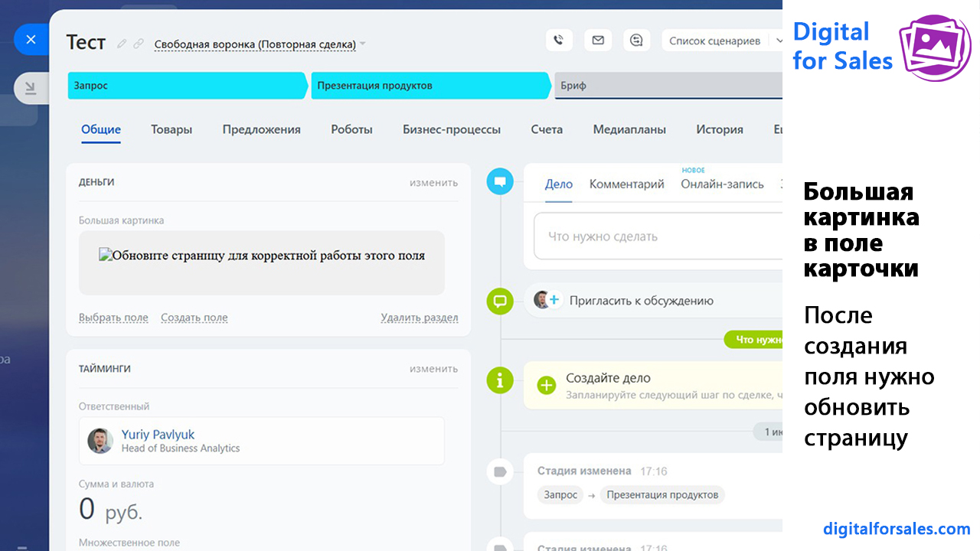
Task: Open the chat bubble icon in header
Action: (x=636, y=41)
